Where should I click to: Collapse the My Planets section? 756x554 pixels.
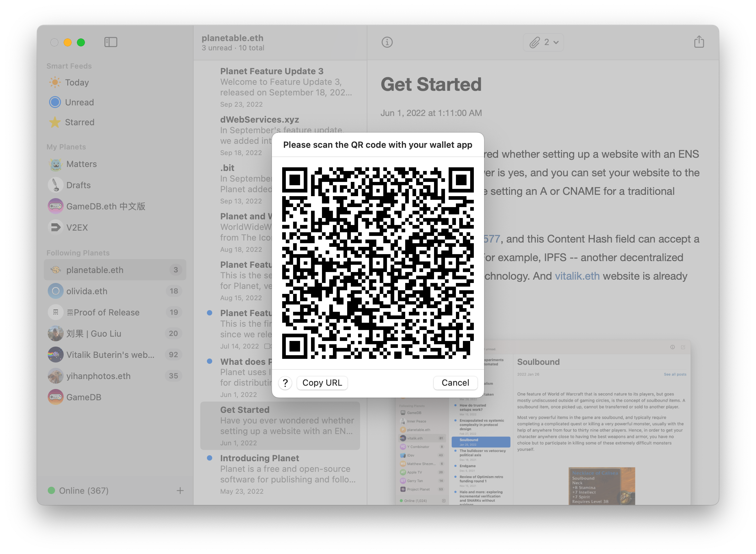coord(66,146)
